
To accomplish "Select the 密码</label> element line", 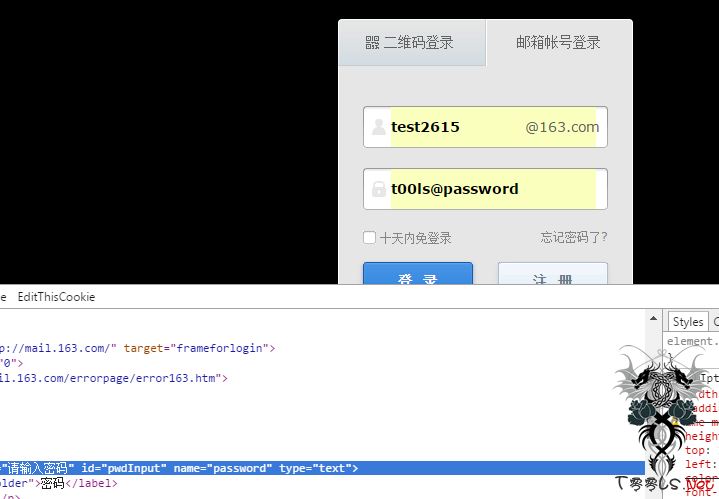I will [x=59, y=483].
